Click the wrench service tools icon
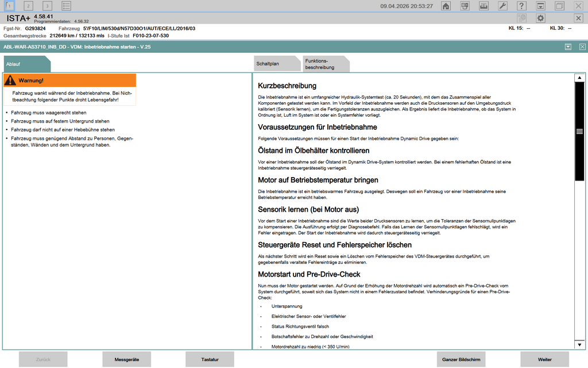The height and width of the screenshot is (368, 588). point(502,6)
